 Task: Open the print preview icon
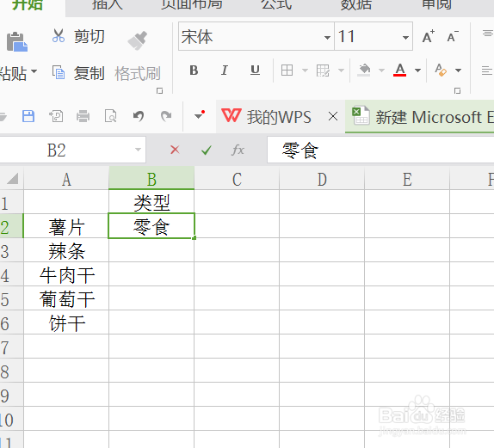pyautogui.click(x=110, y=116)
